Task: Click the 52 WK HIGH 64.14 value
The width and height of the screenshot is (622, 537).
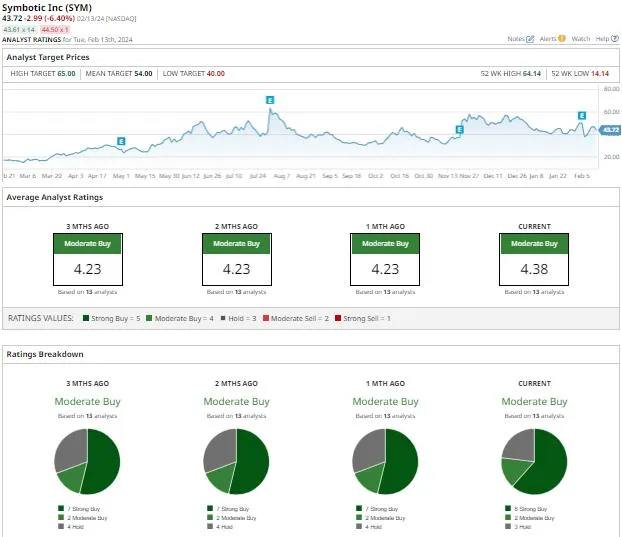Action: click(x=532, y=74)
